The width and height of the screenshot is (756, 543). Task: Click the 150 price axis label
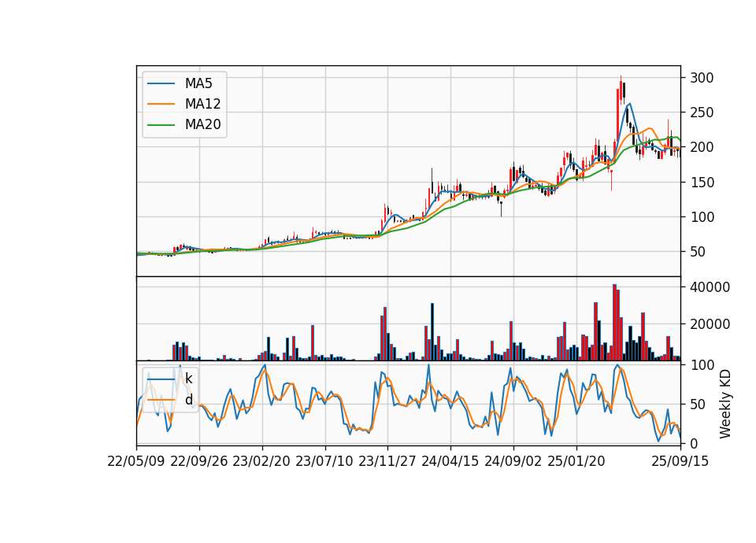pyautogui.click(x=702, y=183)
